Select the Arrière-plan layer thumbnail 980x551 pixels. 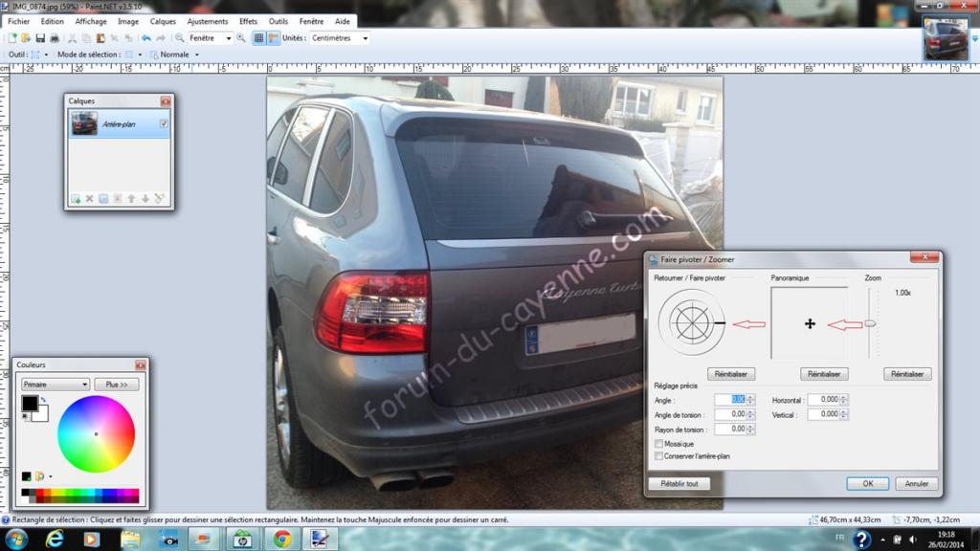(84, 123)
